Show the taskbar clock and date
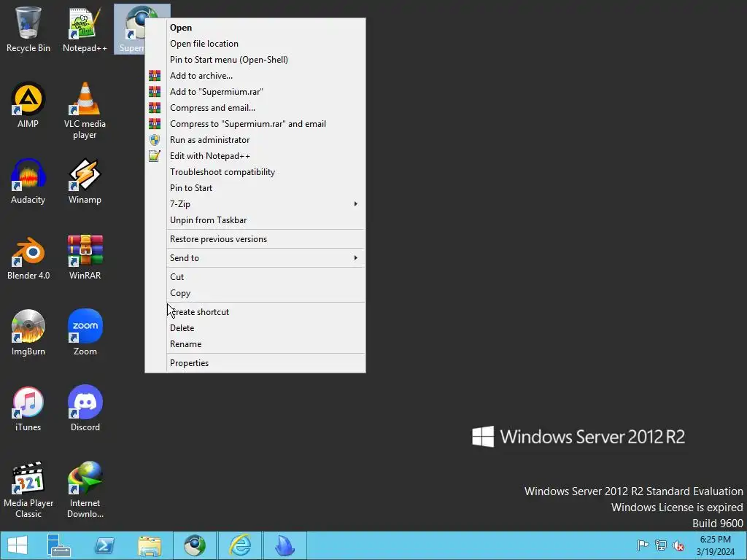Image resolution: width=747 pixels, height=560 pixels. [x=715, y=545]
